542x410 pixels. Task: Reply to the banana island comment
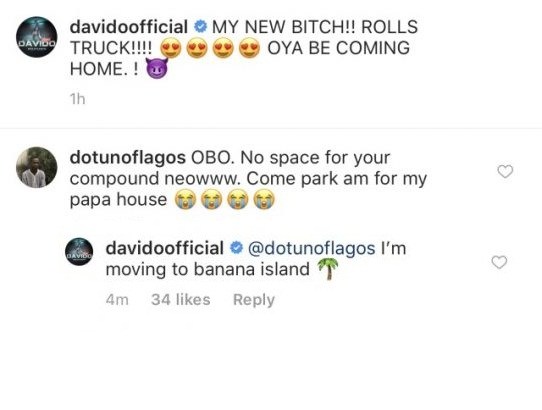[254, 300]
